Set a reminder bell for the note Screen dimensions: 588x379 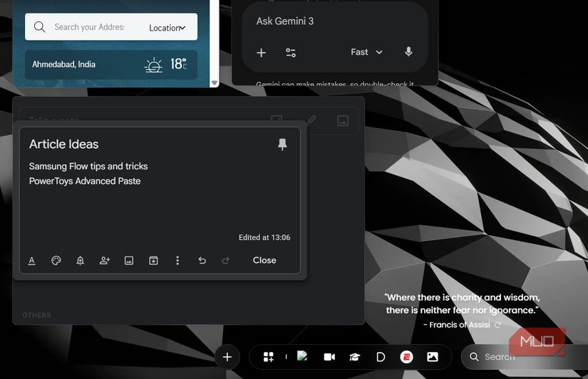pos(81,261)
